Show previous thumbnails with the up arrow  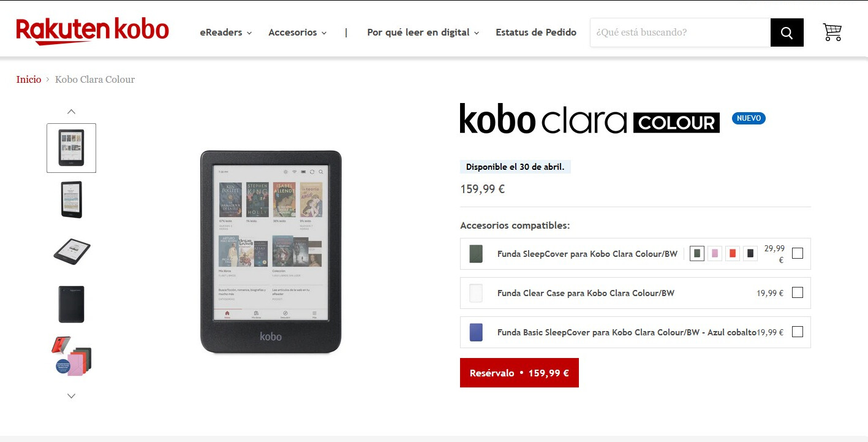tap(71, 112)
